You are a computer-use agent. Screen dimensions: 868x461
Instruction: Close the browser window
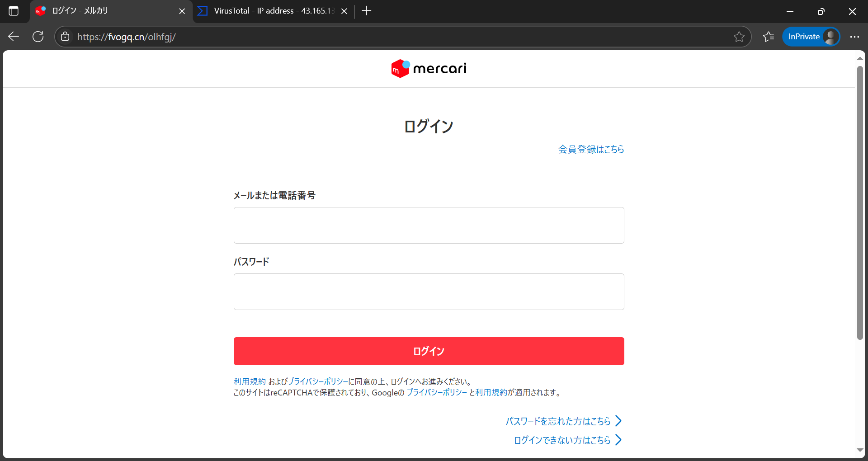click(852, 11)
